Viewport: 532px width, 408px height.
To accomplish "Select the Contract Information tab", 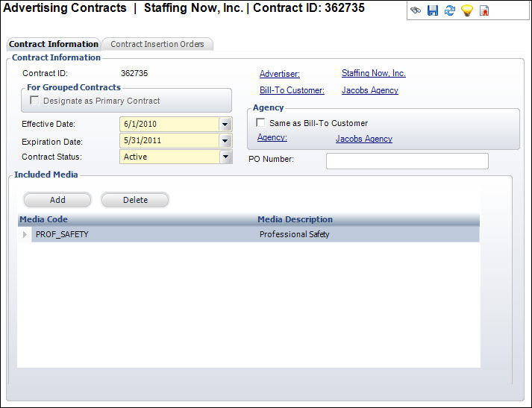I will (54, 44).
